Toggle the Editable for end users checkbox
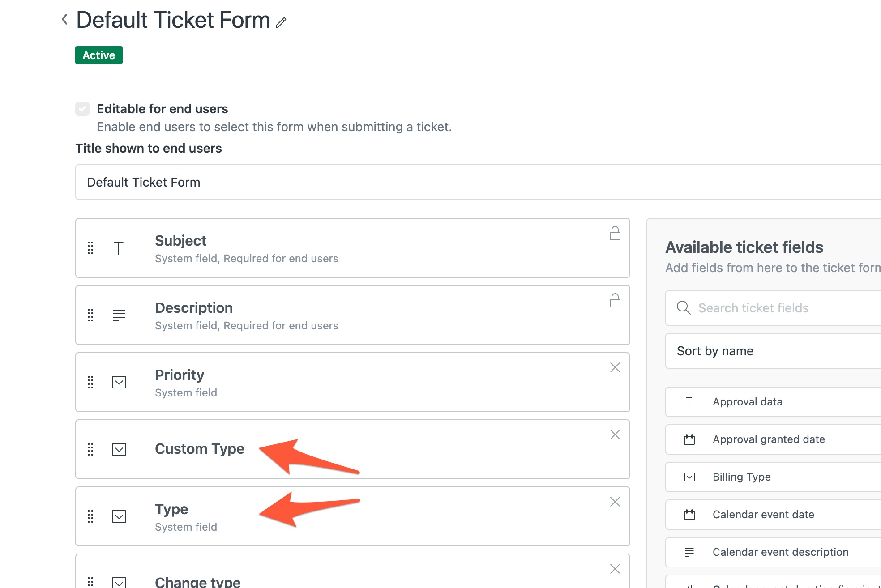This screenshot has height=588, width=881. pos(82,109)
